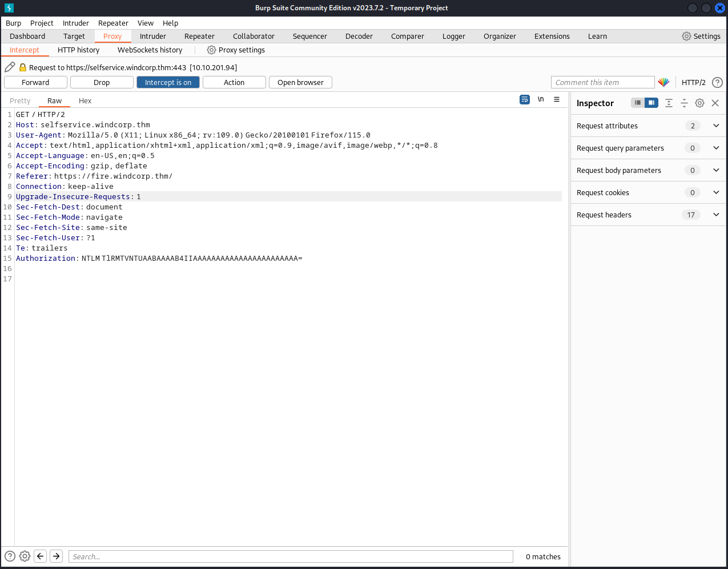Click the Forward button
The image size is (728, 569).
pos(35,82)
